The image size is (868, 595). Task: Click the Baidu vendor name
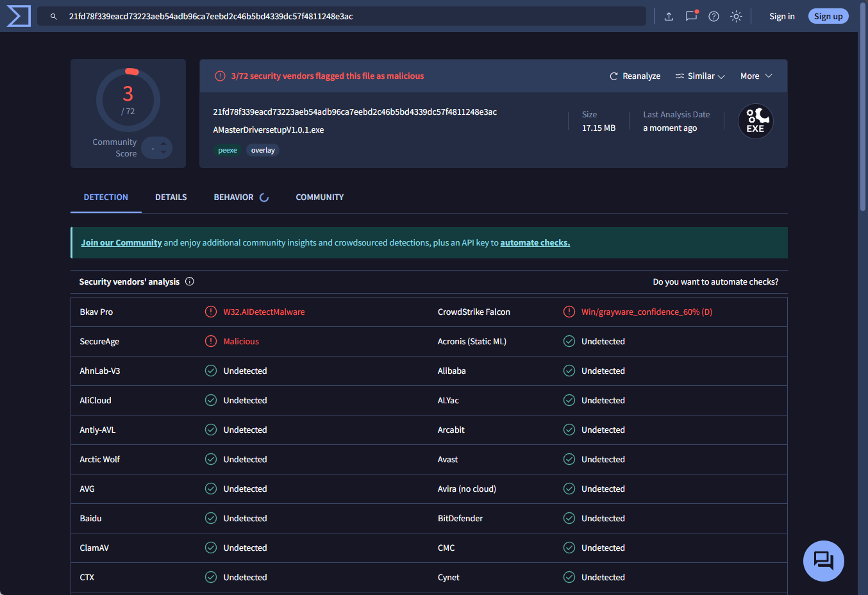pyautogui.click(x=90, y=519)
